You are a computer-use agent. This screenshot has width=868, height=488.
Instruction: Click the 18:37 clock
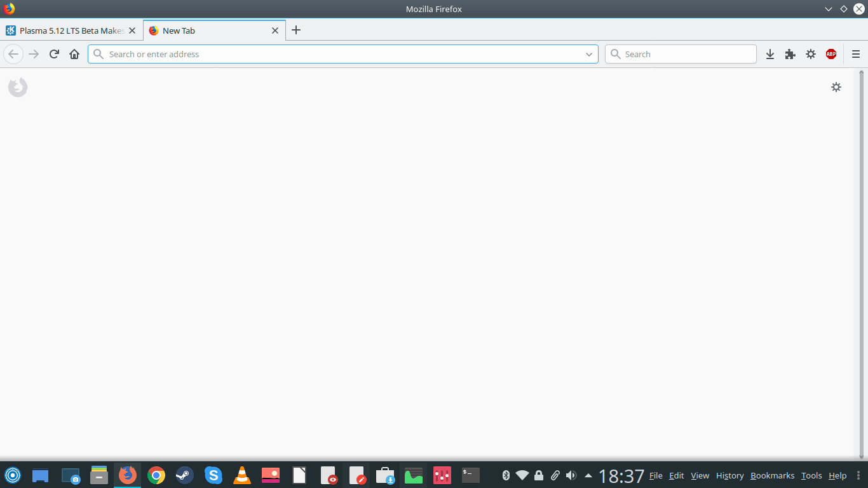pos(621,476)
